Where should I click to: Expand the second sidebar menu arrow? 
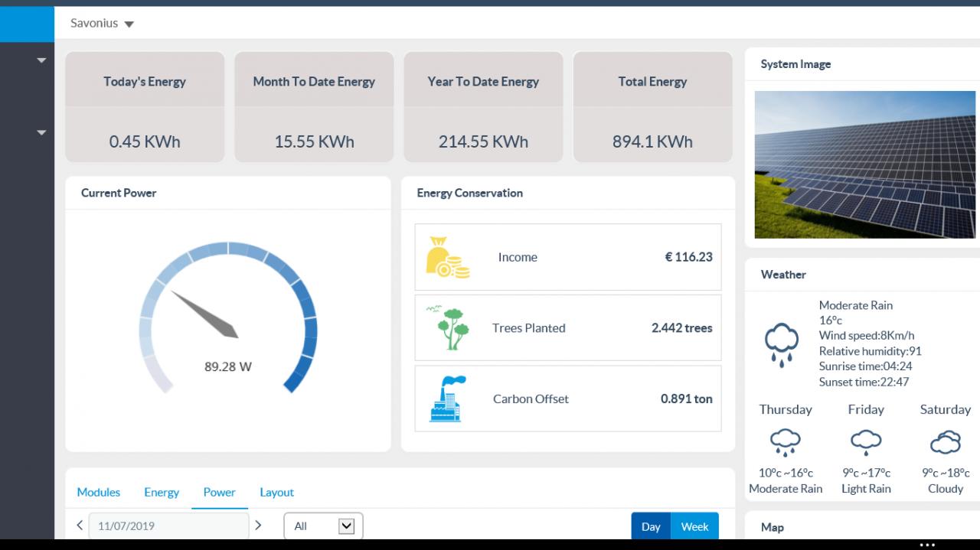tap(41, 132)
